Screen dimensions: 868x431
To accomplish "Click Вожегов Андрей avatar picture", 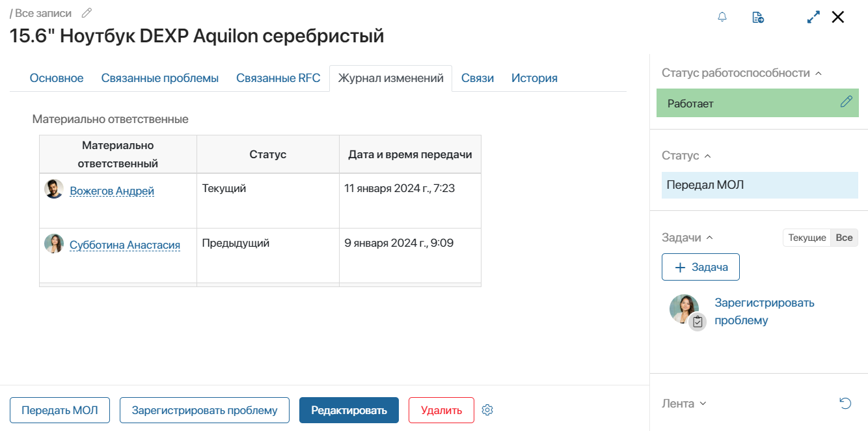I will 54,189.
